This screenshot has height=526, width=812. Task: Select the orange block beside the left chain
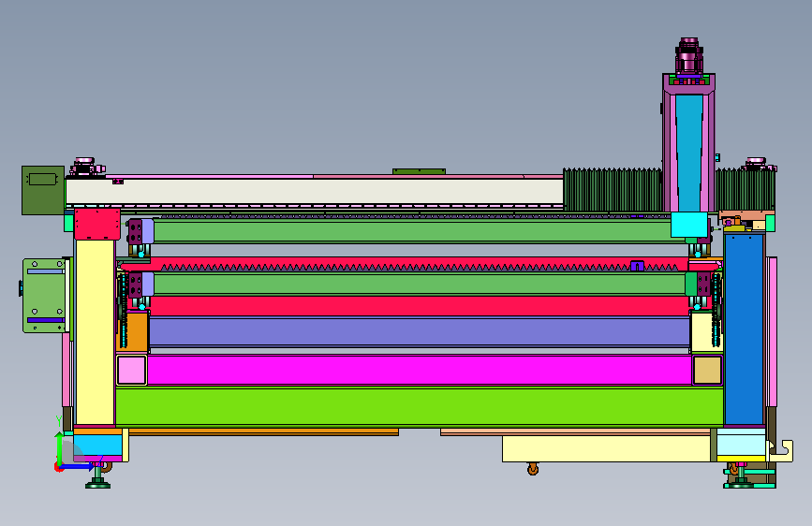click(x=138, y=330)
